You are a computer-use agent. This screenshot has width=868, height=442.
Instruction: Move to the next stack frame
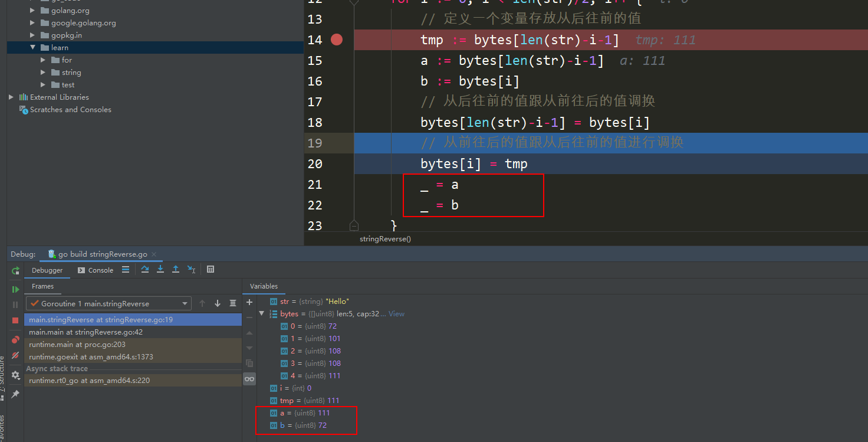(x=218, y=303)
